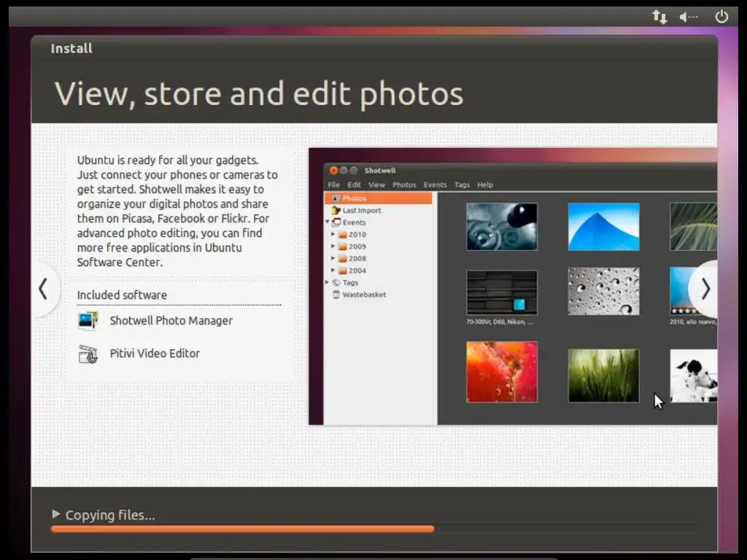Minimize the Shotwell window
This screenshot has width=747, height=560.
click(344, 171)
